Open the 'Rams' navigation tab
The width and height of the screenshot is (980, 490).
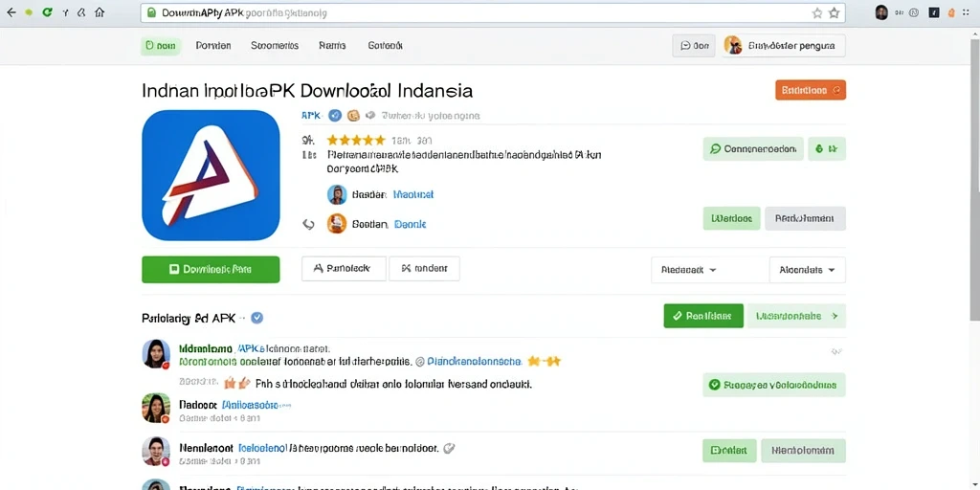[x=332, y=46]
